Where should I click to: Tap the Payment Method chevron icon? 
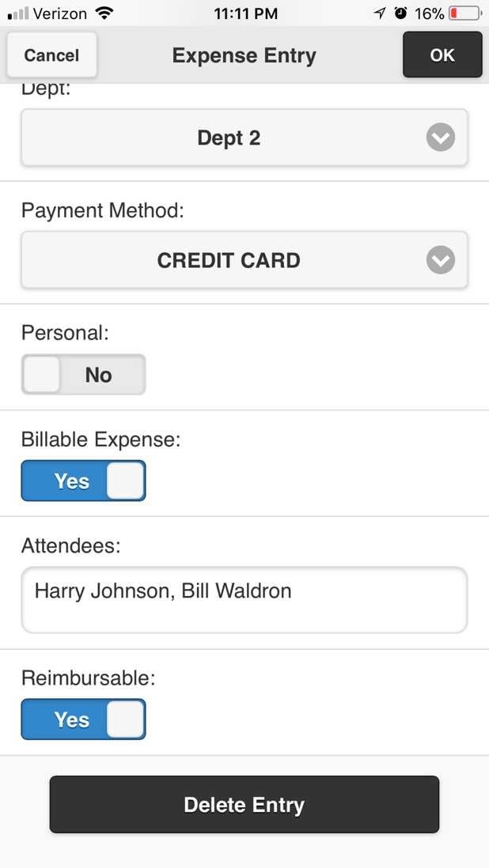440,259
